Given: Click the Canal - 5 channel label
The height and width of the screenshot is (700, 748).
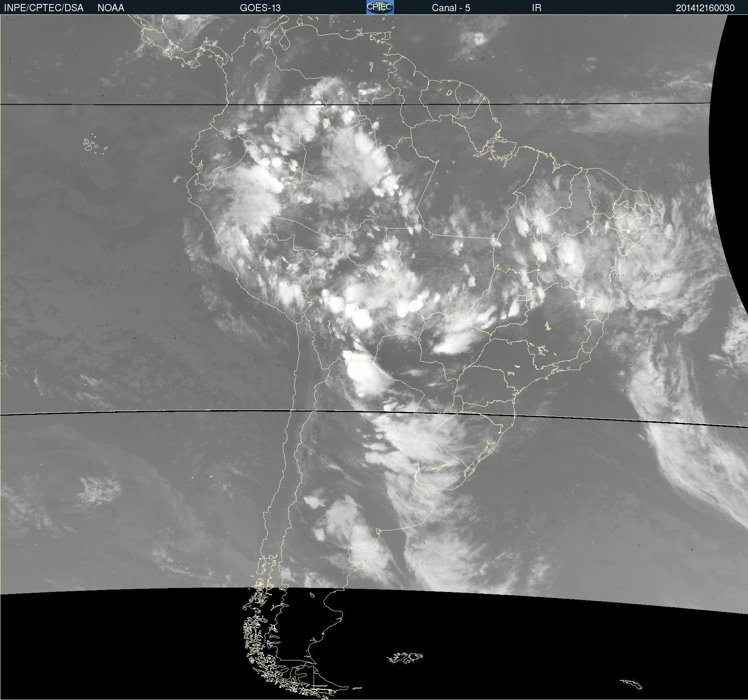Looking at the screenshot, I should [x=451, y=8].
